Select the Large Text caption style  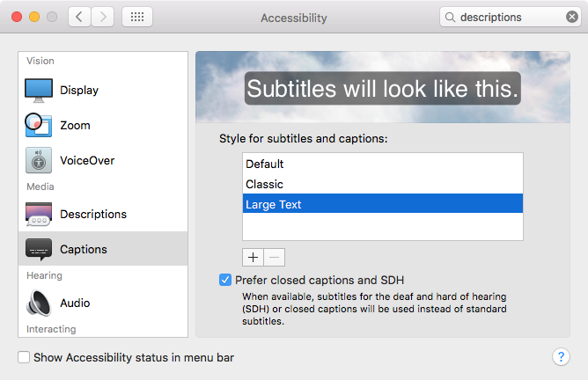383,203
